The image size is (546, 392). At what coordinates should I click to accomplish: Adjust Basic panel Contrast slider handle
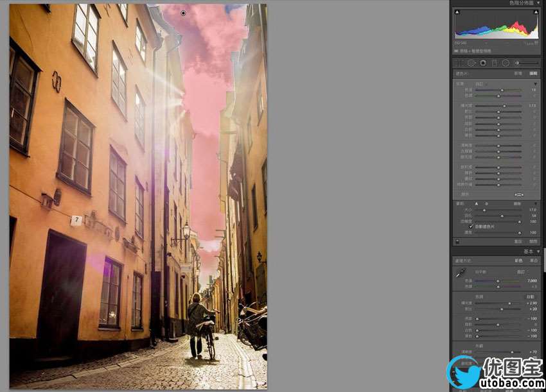pos(502,309)
